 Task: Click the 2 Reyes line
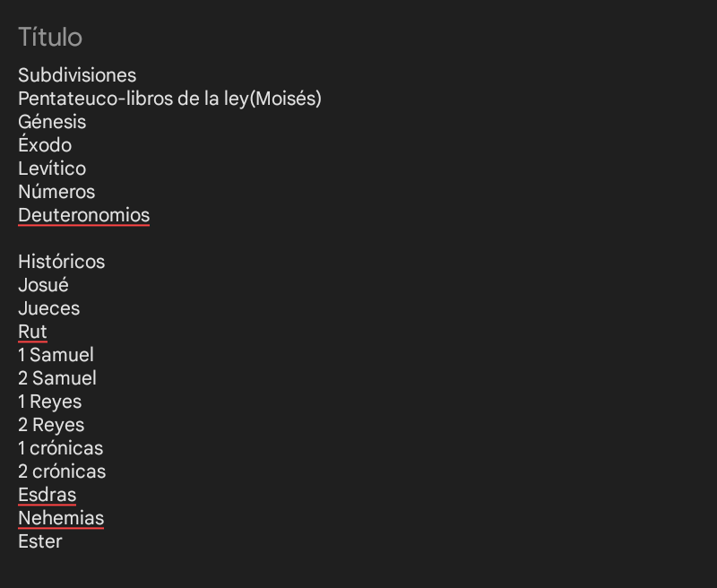click(x=51, y=425)
